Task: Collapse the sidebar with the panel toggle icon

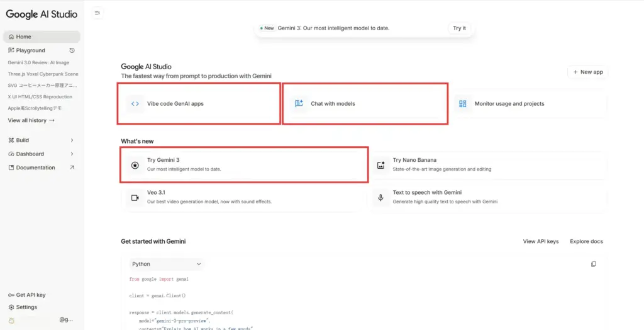Action: pos(97,13)
